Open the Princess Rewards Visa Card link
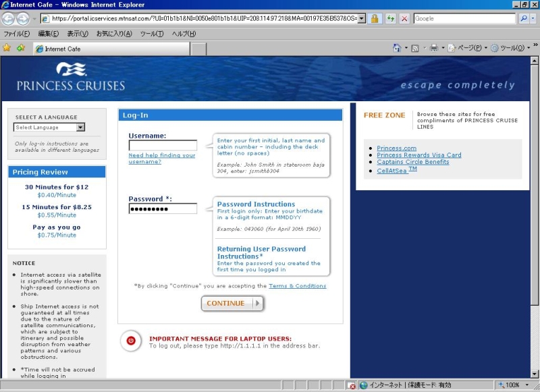This screenshot has height=392, width=540. point(418,155)
